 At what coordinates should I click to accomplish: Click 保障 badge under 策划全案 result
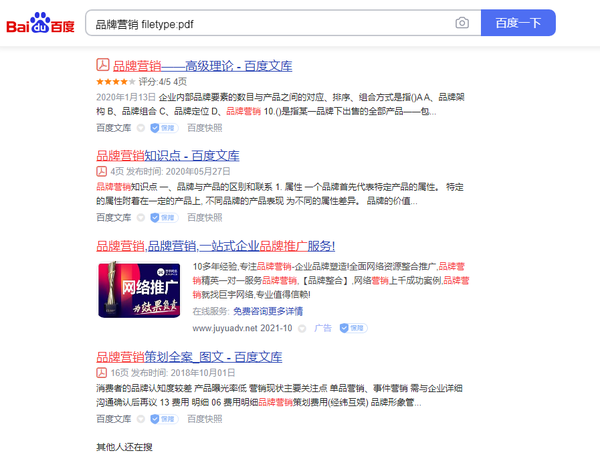tap(164, 419)
